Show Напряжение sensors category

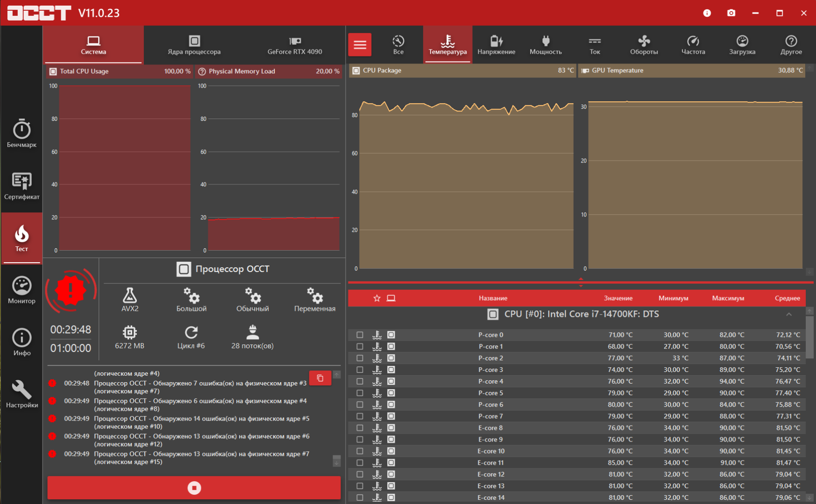(x=496, y=45)
